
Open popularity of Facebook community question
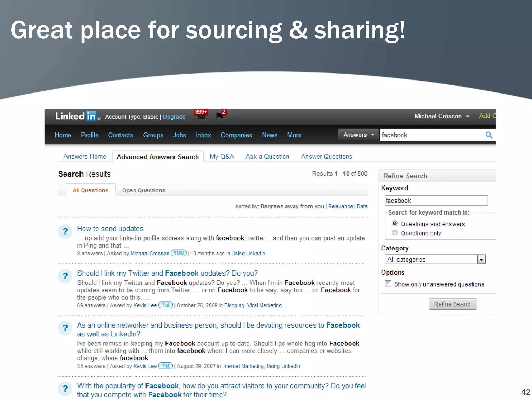click(x=221, y=390)
